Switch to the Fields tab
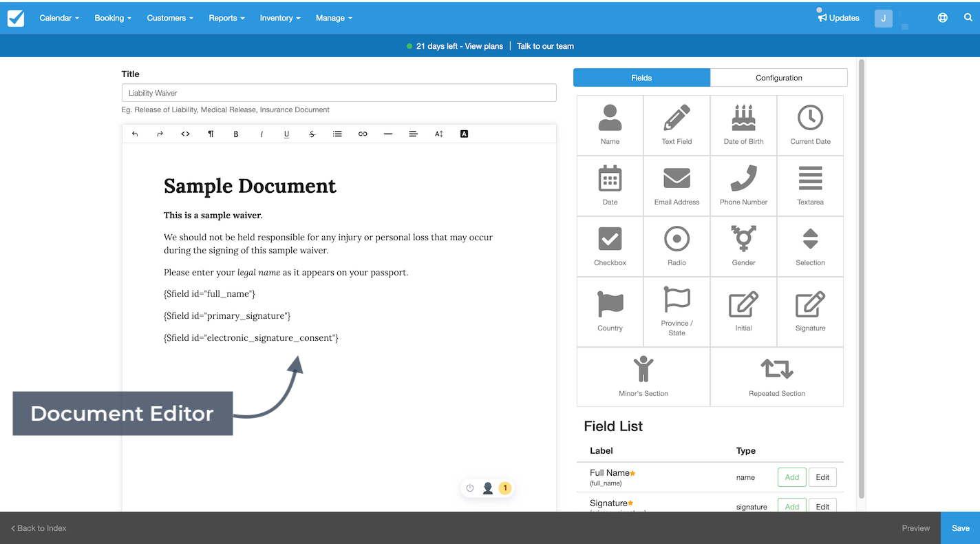The width and height of the screenshot is (980, 544). click(x=641, y=78)
